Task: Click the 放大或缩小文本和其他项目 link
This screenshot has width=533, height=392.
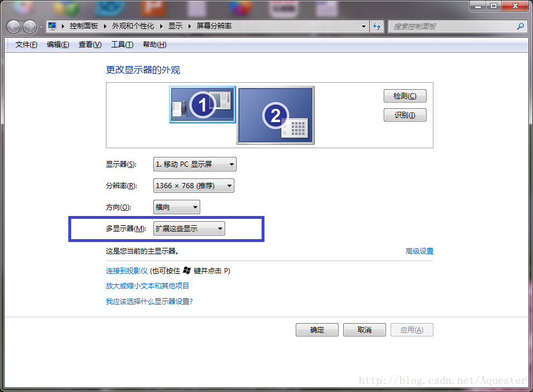Action: (147, 286)
